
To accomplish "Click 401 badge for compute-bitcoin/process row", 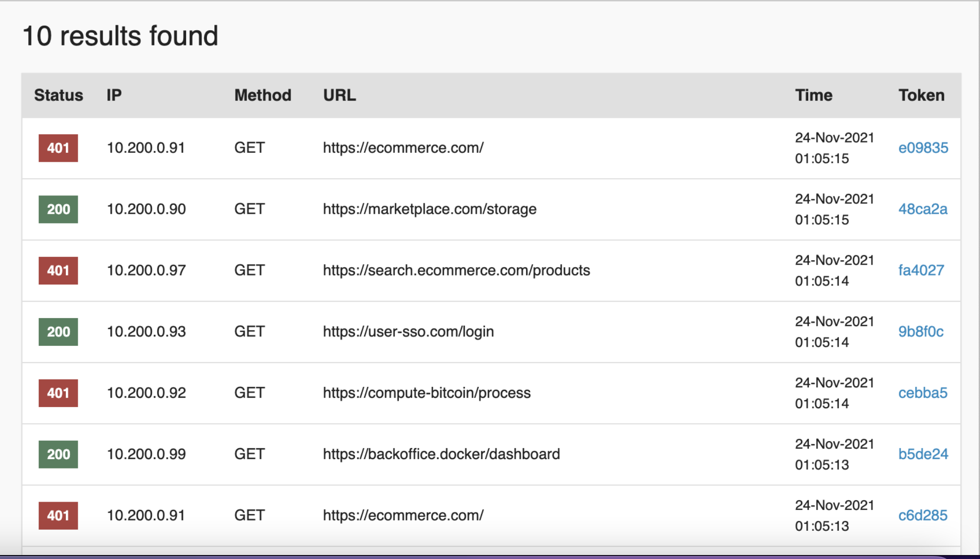I will click(58, 393).
